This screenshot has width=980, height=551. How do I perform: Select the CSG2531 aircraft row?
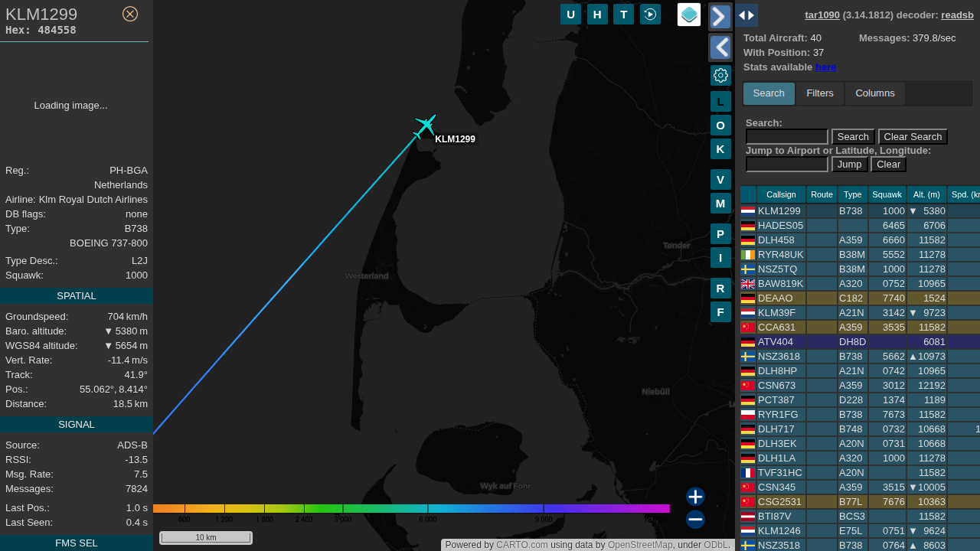coord(860,502)
